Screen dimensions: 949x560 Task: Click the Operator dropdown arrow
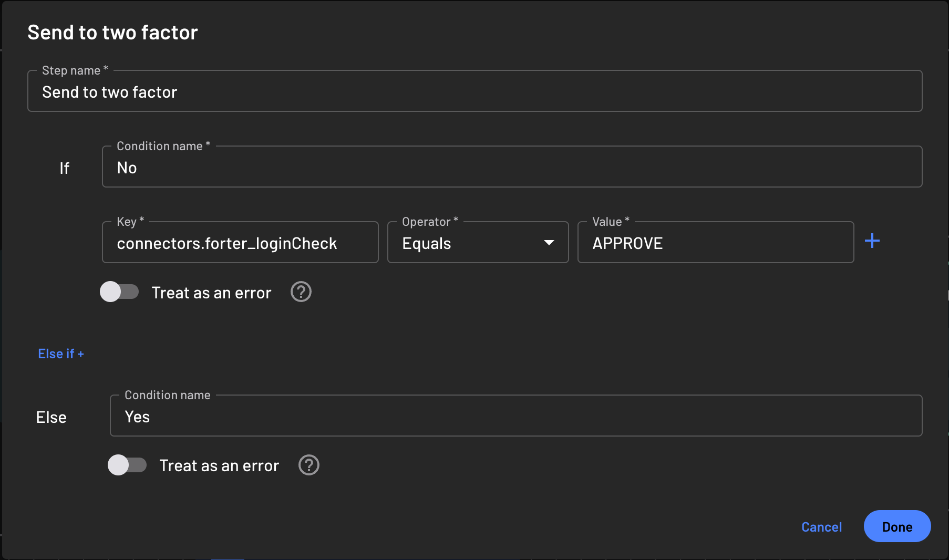[549, 243]
